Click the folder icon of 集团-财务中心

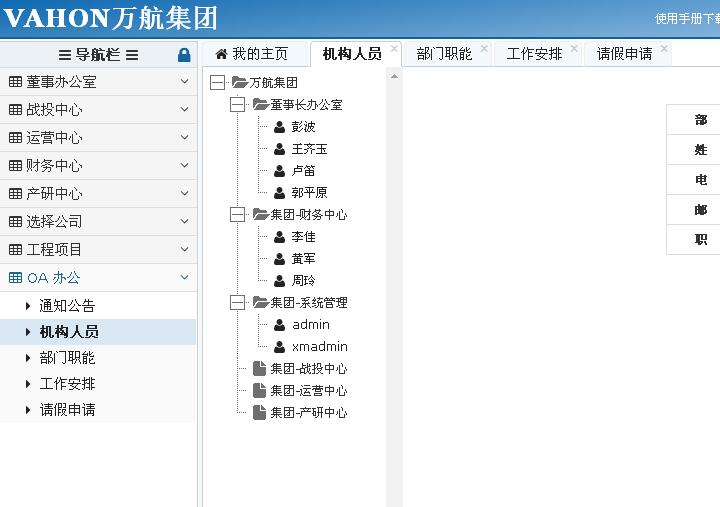[x=260, y=215]
